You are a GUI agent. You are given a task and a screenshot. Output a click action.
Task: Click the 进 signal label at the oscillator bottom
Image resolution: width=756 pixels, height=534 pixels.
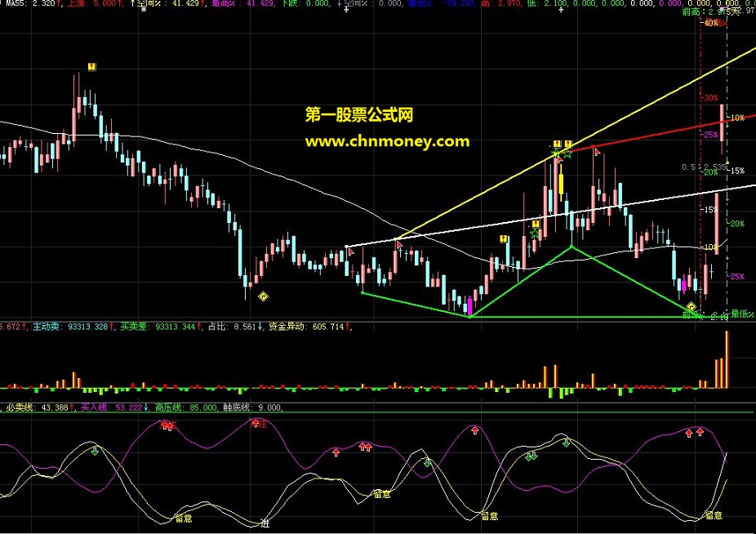[265, 523]
